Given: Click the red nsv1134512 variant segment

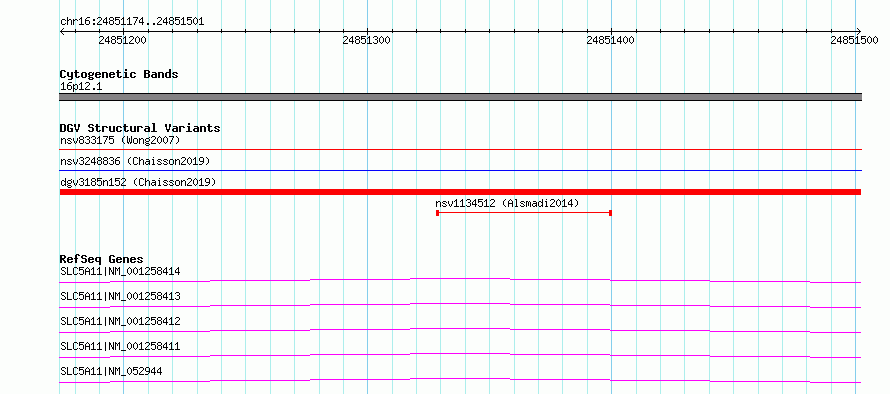Looking at the screenshot, I should [x=523, y=213].
